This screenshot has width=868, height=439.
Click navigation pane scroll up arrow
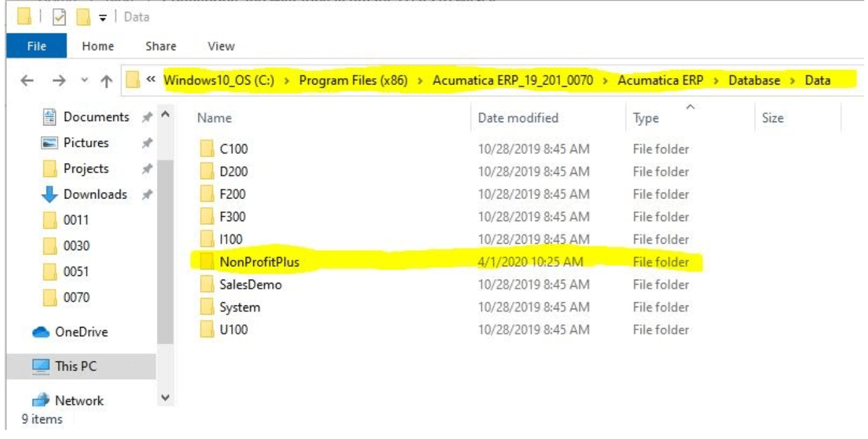point(166,115)
